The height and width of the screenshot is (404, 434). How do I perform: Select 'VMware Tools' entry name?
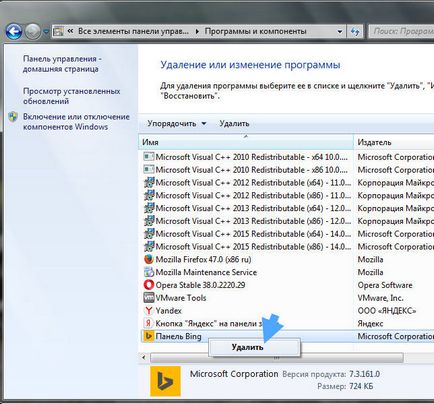[181, 298]
